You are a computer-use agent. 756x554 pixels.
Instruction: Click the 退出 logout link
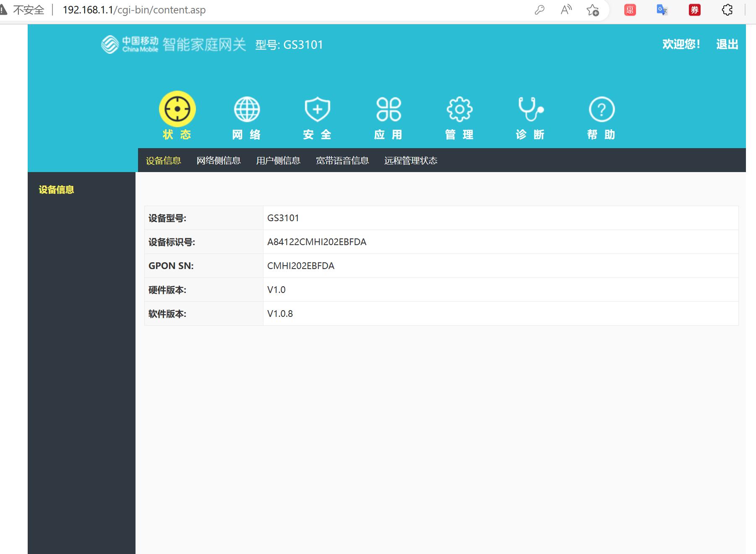click(x=727, y=44)
